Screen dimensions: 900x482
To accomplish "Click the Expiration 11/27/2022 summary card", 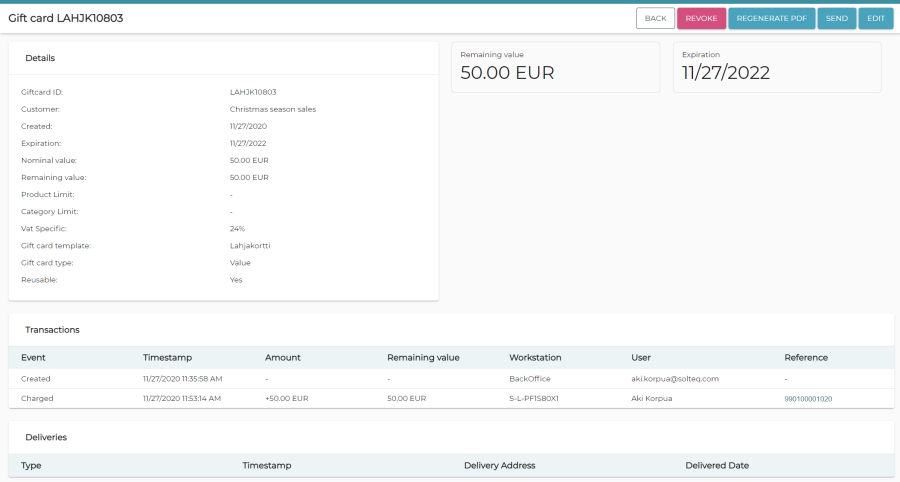I will 776,67.
